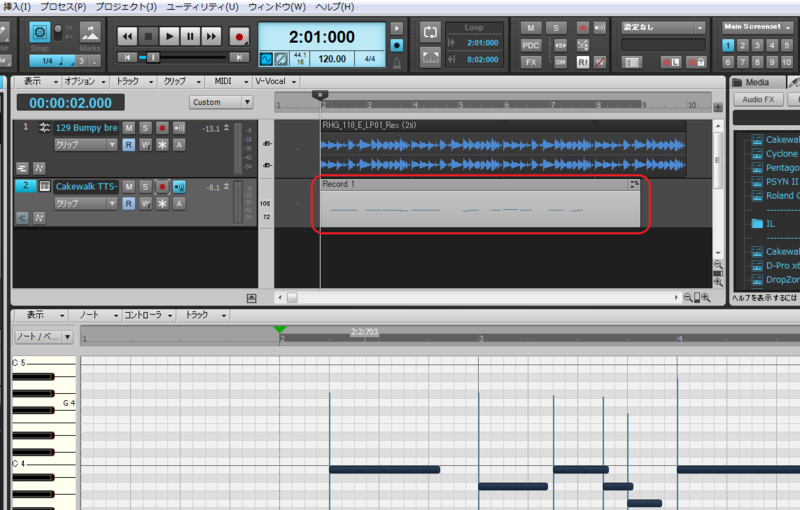The height and width of the screenshot is (510, 800).
Task: Open the プロセス(P) menu
Action: click(x=63, y=7)
